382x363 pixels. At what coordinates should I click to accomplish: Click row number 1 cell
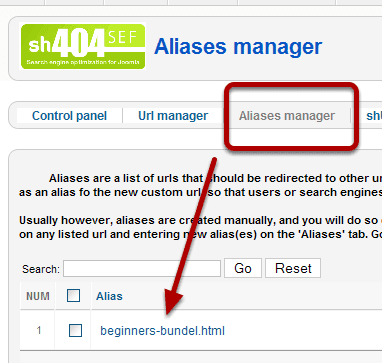click(39, 331)
